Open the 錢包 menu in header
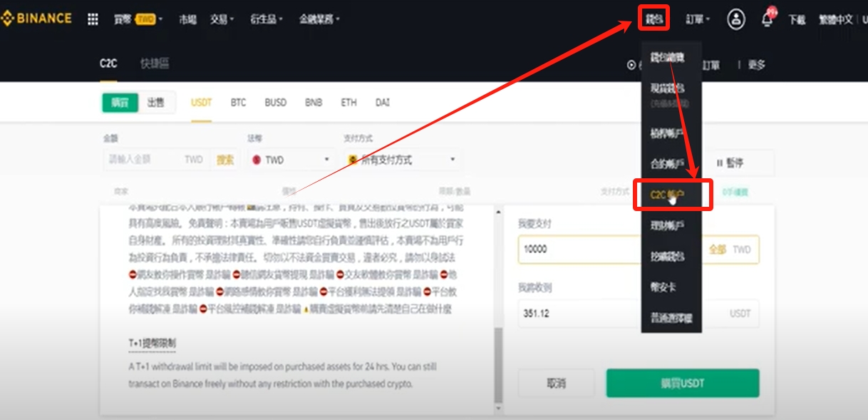 (x=654, y=19)
